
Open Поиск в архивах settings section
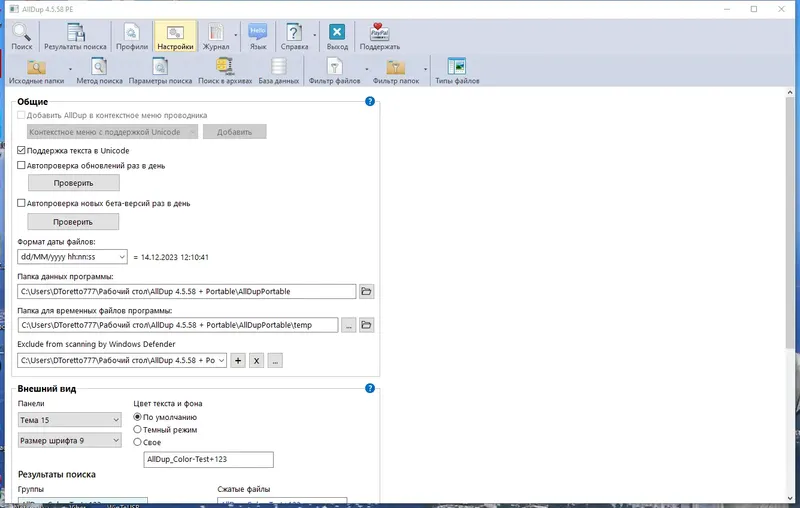coord(225,71)
